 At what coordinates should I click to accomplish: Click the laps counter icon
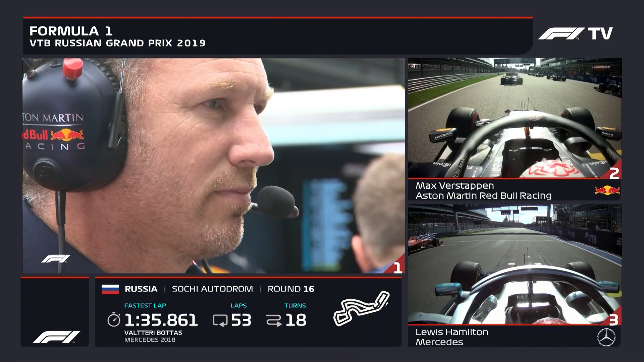pos(220,320)
